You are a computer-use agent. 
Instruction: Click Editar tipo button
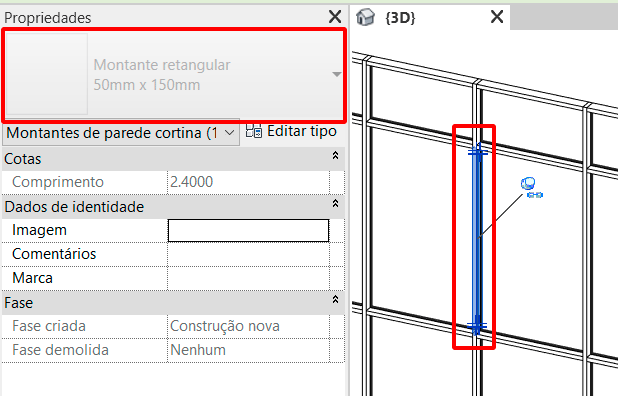[x=291, y=131]
